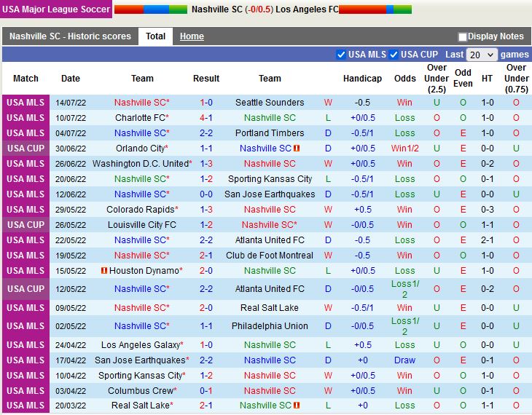
Task: Click the USA Major League Soccer title
Action: [x=55, y=9]
